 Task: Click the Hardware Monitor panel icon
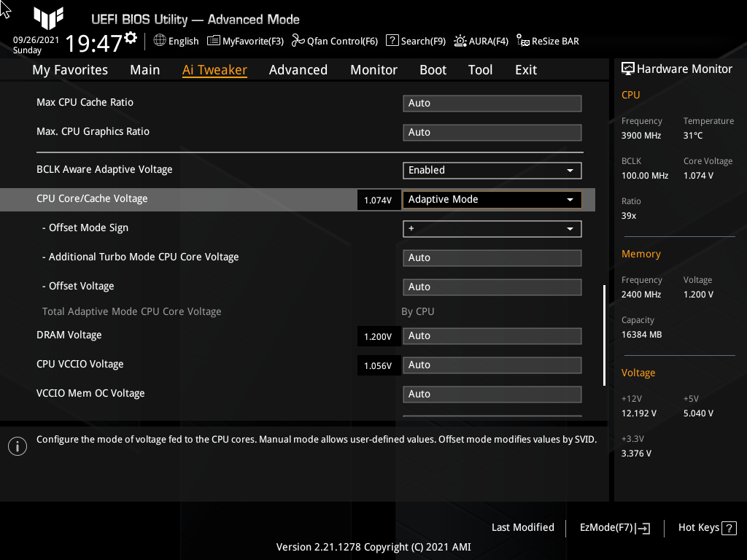[x=628, y=68]
